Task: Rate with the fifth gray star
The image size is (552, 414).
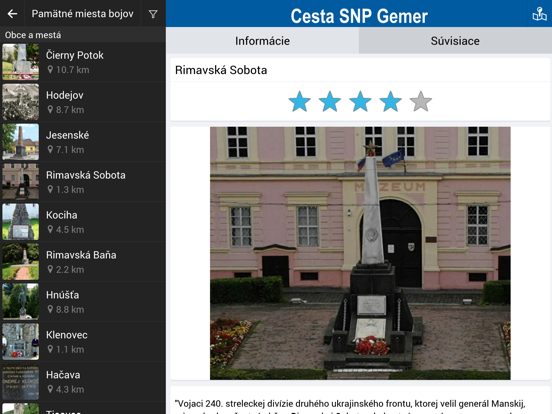Action: [x=421, y=101]
